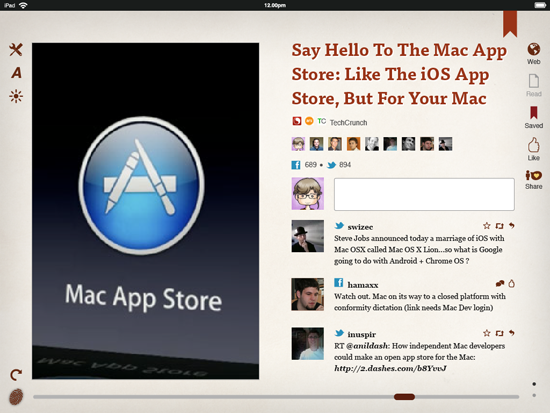Open swizec's profile name
This screenshot has height=413, width=550.
[x=360, y=227]
